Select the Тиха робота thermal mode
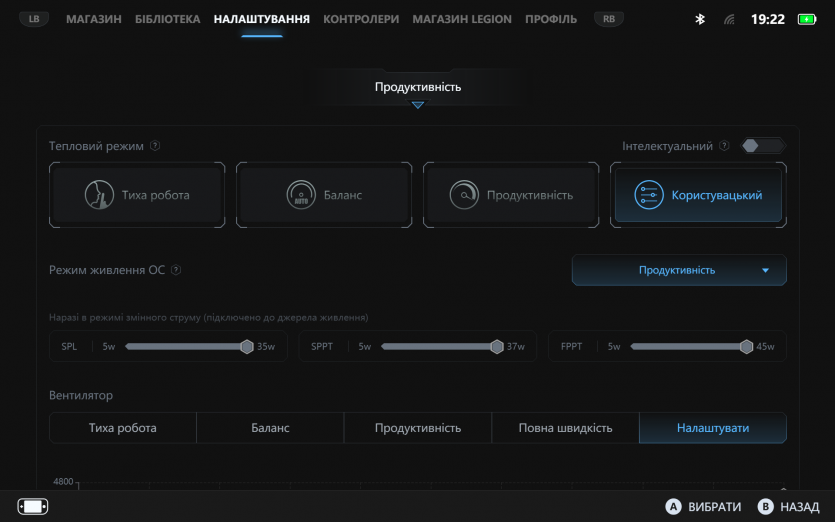Viewport: 835px width, 522px height. (137, 195)
